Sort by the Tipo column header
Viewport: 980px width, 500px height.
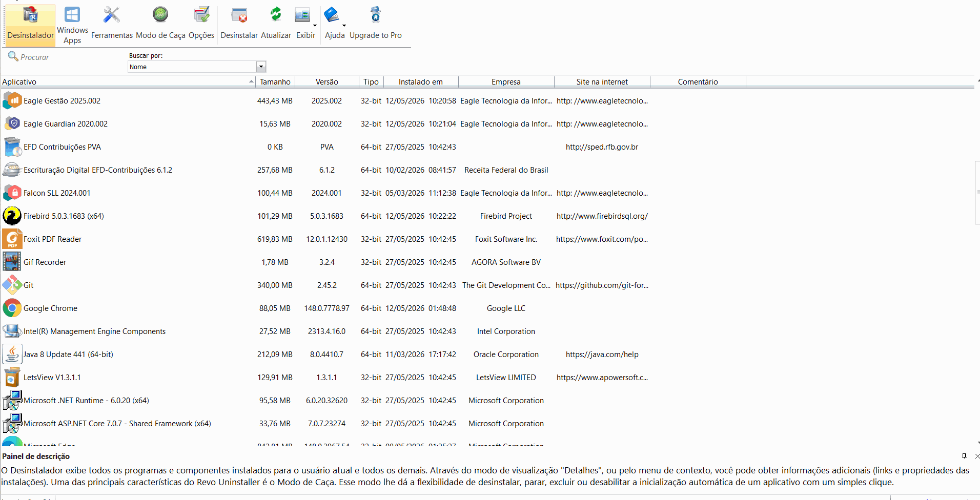pos(371,82)
